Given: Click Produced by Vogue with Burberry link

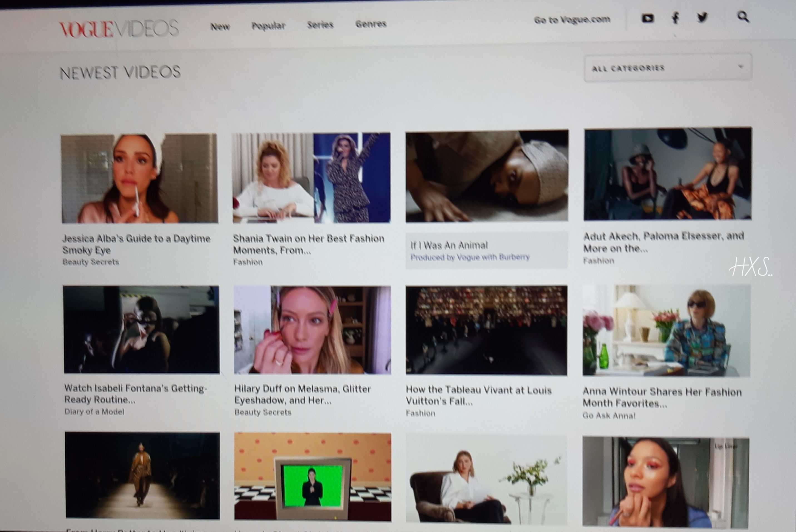Looking at the screenshot, I should pyautogui.click(x=470, y=258).
